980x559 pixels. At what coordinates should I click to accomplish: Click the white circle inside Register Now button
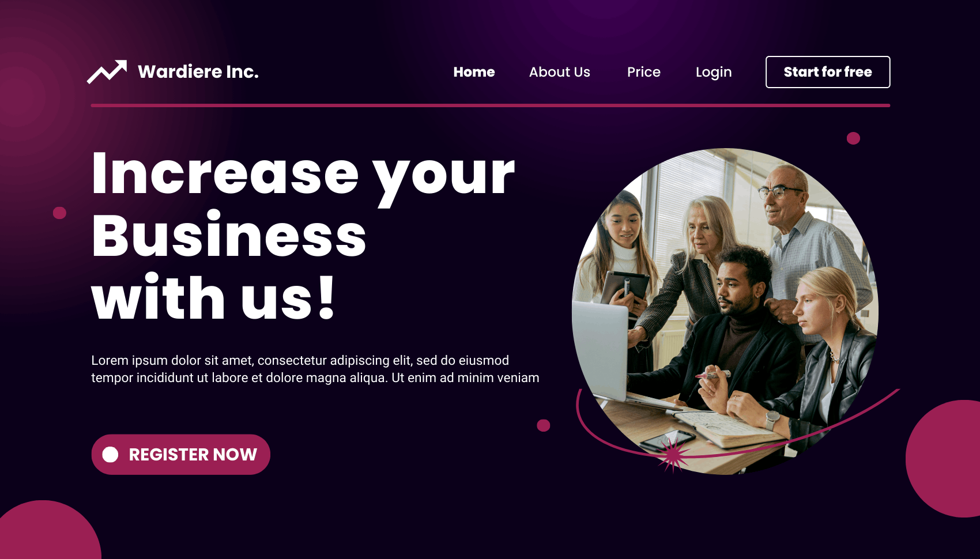[x=110, y=455]
